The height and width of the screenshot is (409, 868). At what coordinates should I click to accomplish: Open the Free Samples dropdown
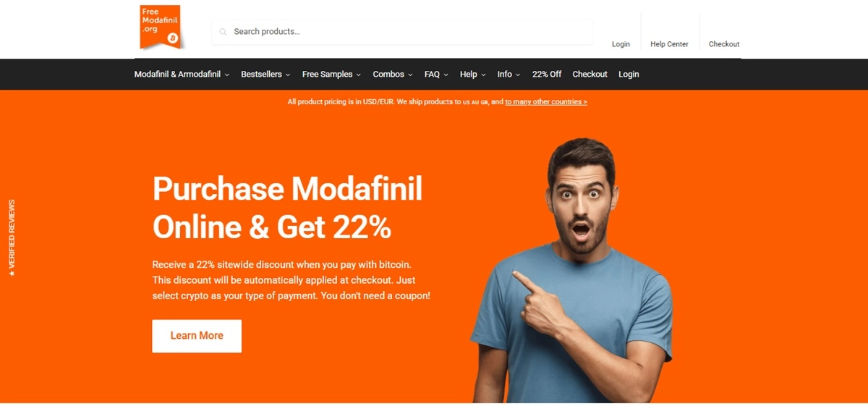[331, 75]
